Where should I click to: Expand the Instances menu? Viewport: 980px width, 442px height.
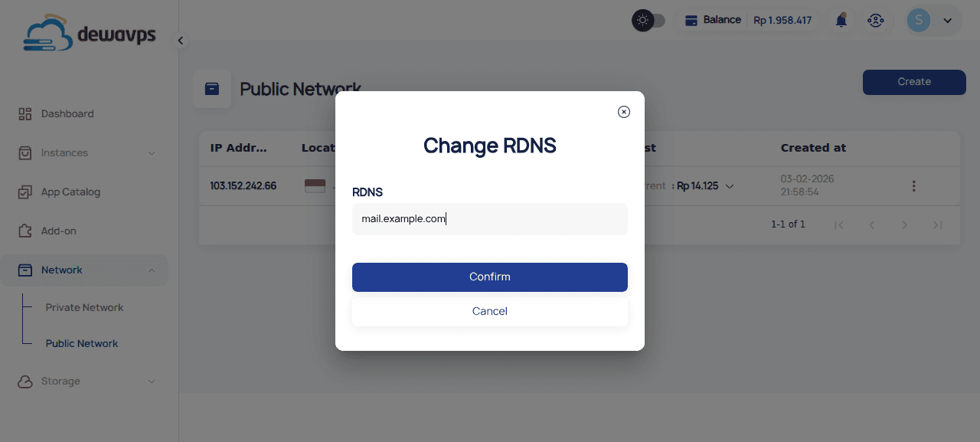84,152
